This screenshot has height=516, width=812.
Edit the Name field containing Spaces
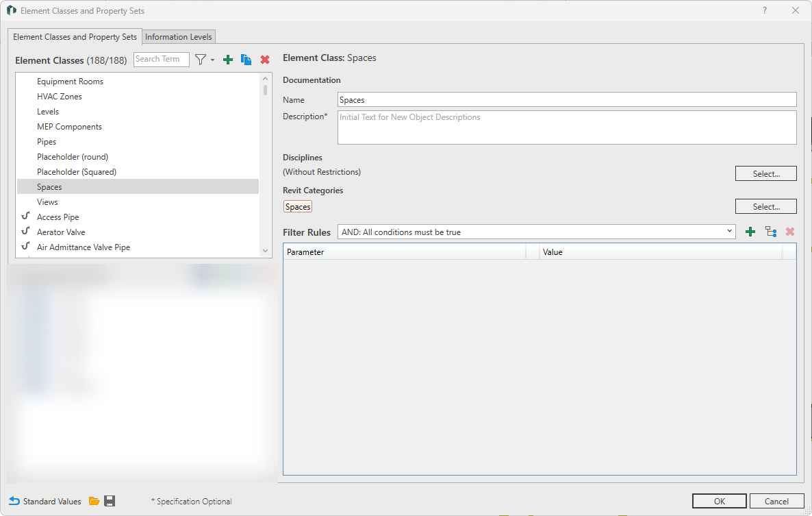(x=566, y=99)
